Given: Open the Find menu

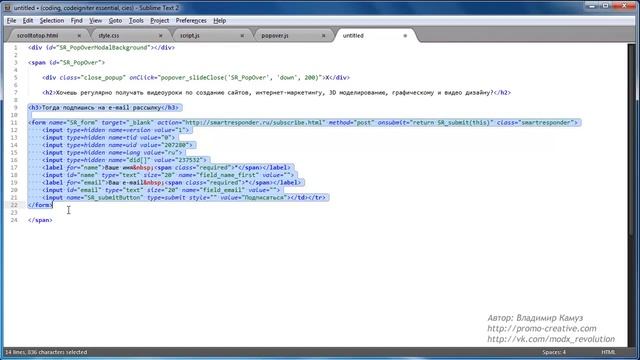Looking at the screenshot, I should 76,20.
